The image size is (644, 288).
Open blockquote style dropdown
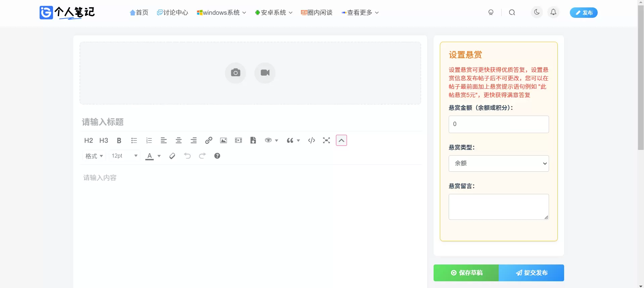[x=293, y=140]
